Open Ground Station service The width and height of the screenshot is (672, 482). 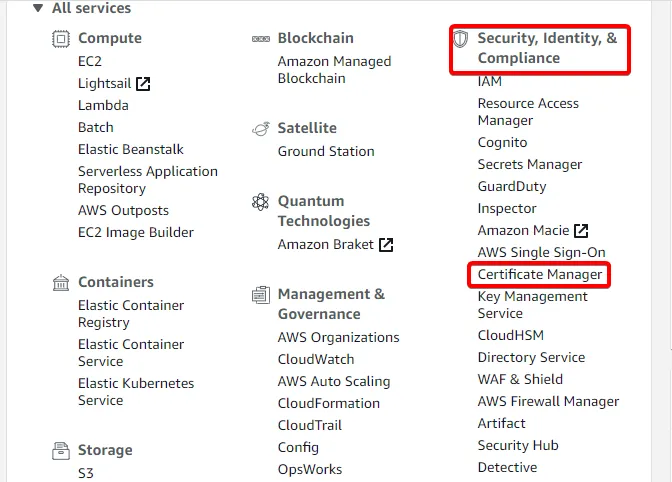[326, 151]
